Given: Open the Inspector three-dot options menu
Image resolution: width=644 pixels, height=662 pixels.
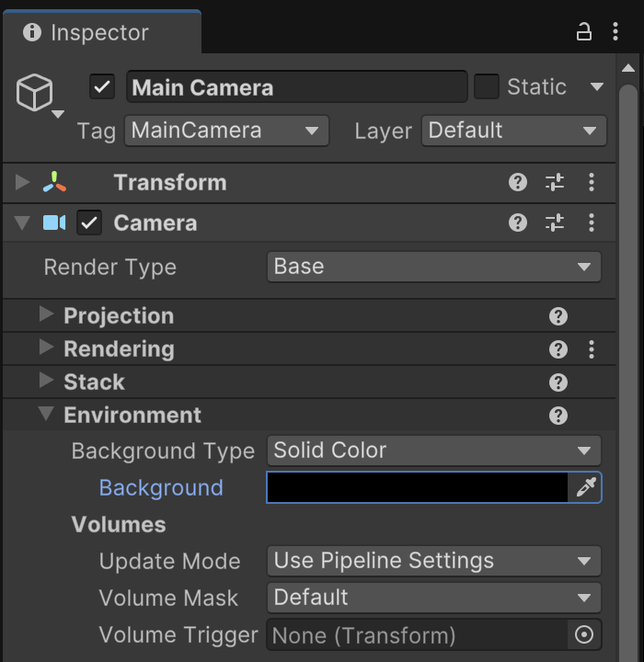Looking at the screenshot, I should point(615,32).
